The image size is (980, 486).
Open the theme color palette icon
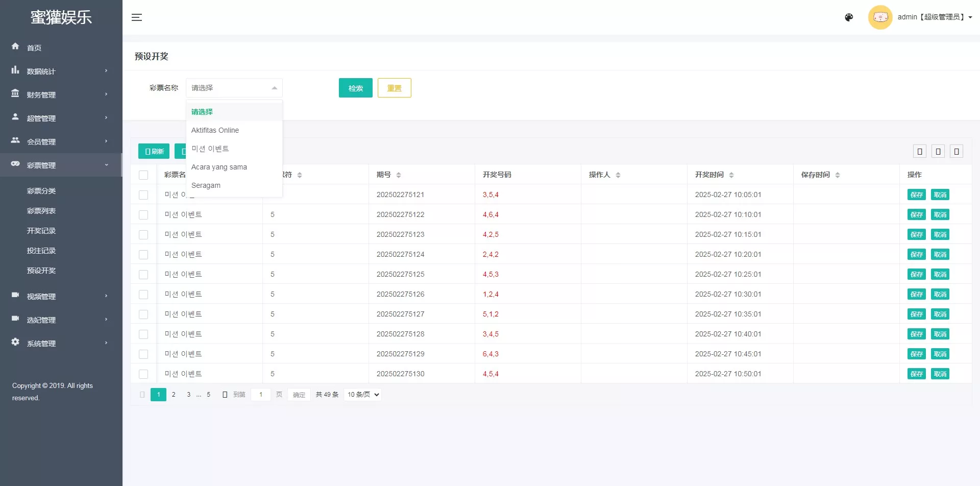click(849, 17)
